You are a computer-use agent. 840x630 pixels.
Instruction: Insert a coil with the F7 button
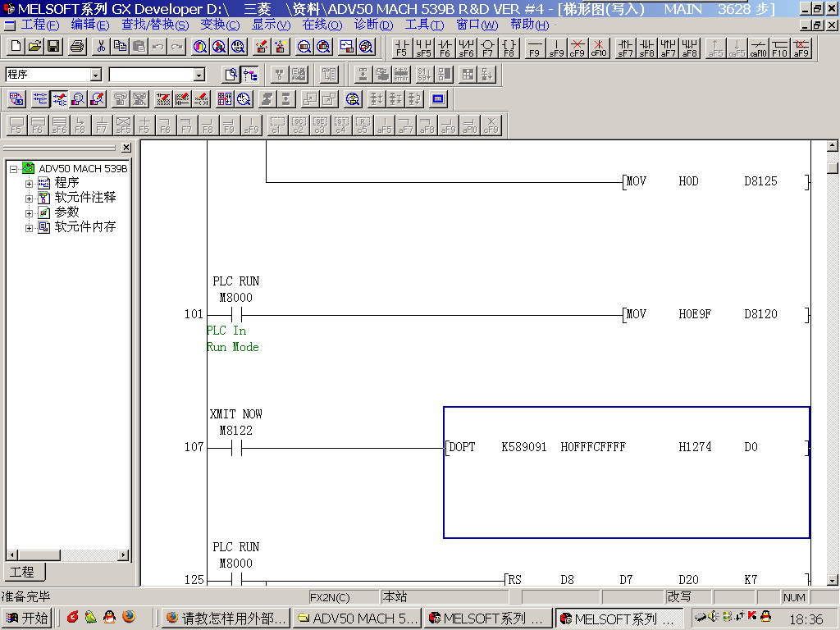point(488,47)
